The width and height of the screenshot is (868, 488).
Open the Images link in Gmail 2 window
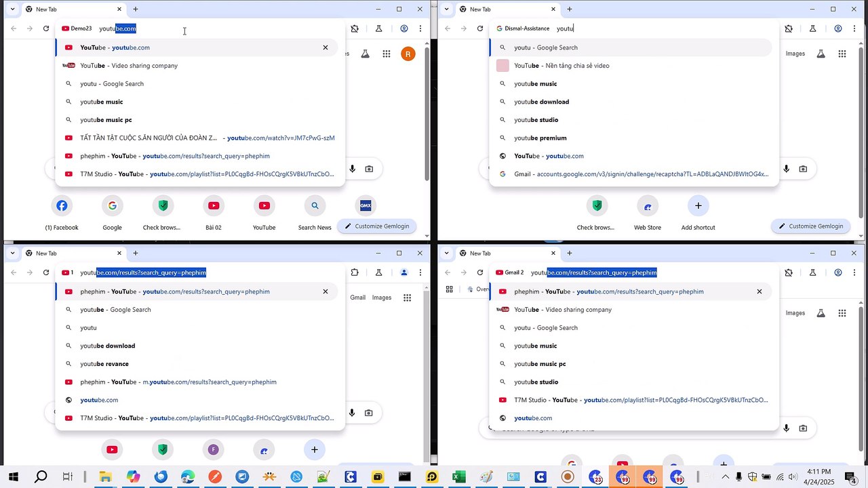[x=795, y=313]
